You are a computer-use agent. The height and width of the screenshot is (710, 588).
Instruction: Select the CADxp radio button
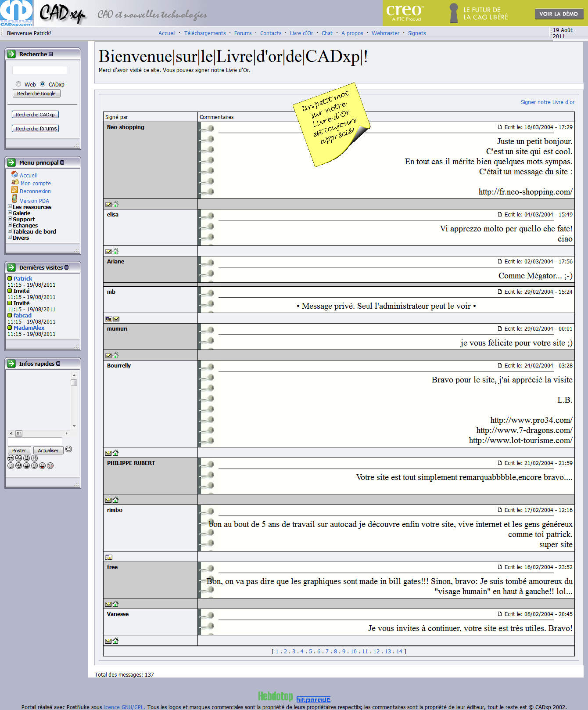(x=43, y=84)
